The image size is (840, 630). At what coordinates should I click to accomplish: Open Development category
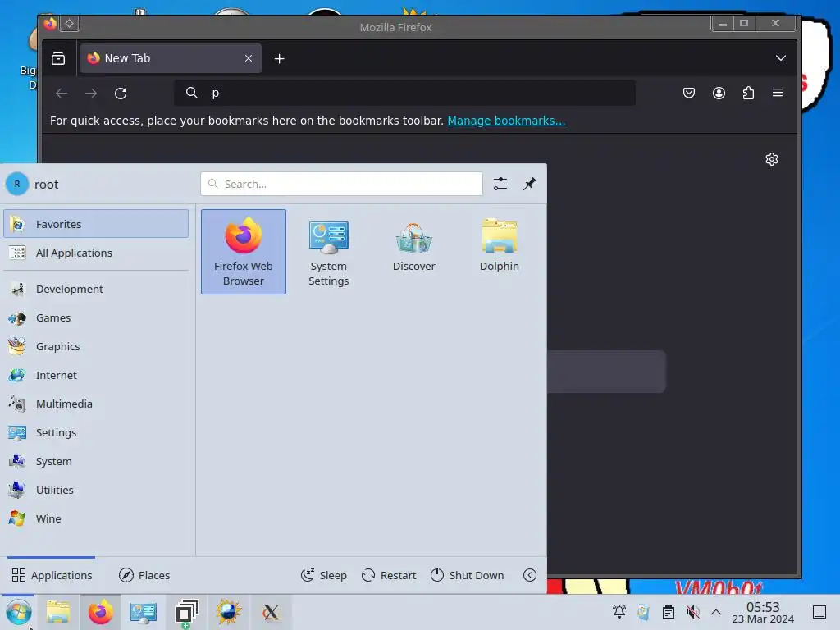(x=96, y=289)
